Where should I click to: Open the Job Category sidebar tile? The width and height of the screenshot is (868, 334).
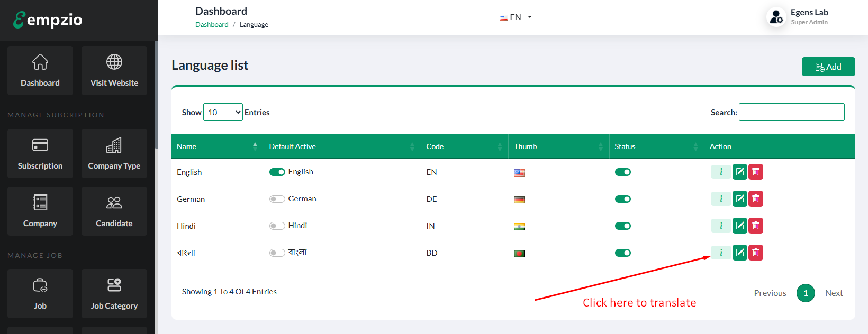(114, 293)
